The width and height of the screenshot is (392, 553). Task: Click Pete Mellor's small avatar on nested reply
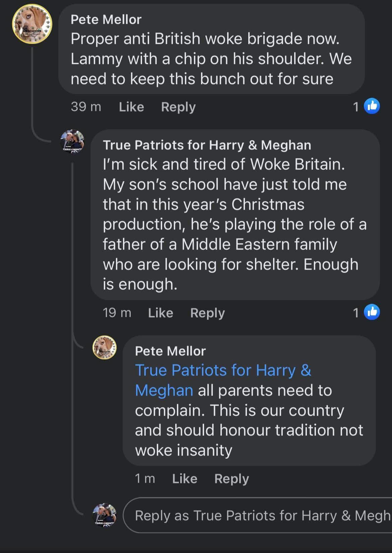(x=105, y=348)
